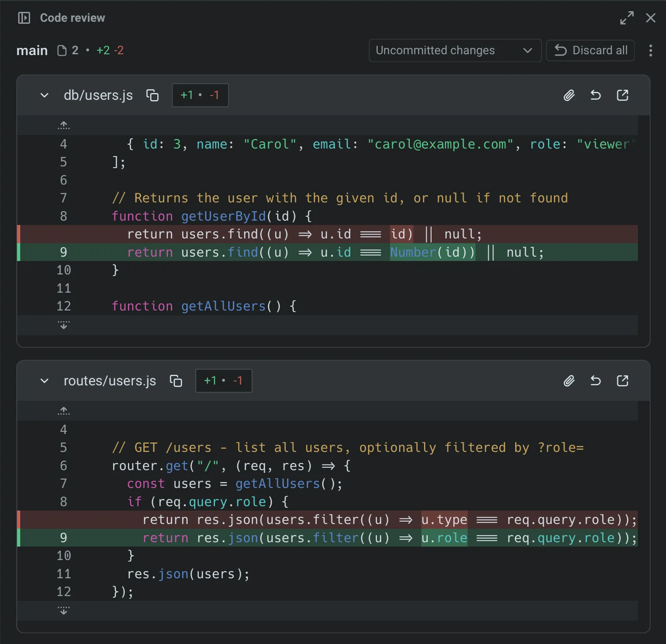Collapse the routes/users.js file diff
The width and height of the screenshot is (666, 644).
click(x=44, y=381)
